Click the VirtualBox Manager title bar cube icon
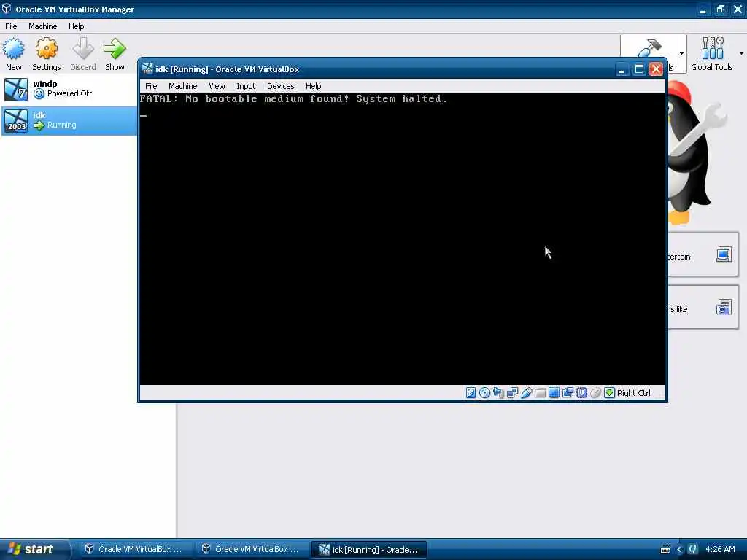The height and width of the screenshot is (560, 747). pyautogui.click(x=6, y=9)
